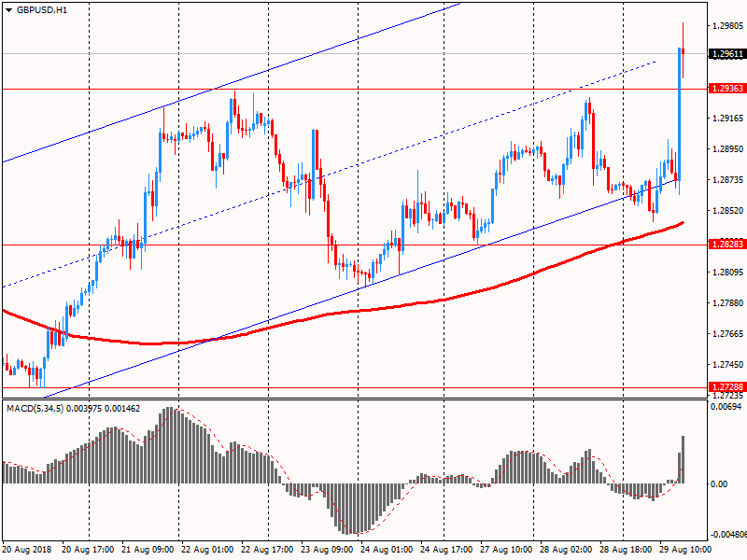Click MACD scale zero level 0.00
This screenshot has width=747, height=560.
click(719, 483)
